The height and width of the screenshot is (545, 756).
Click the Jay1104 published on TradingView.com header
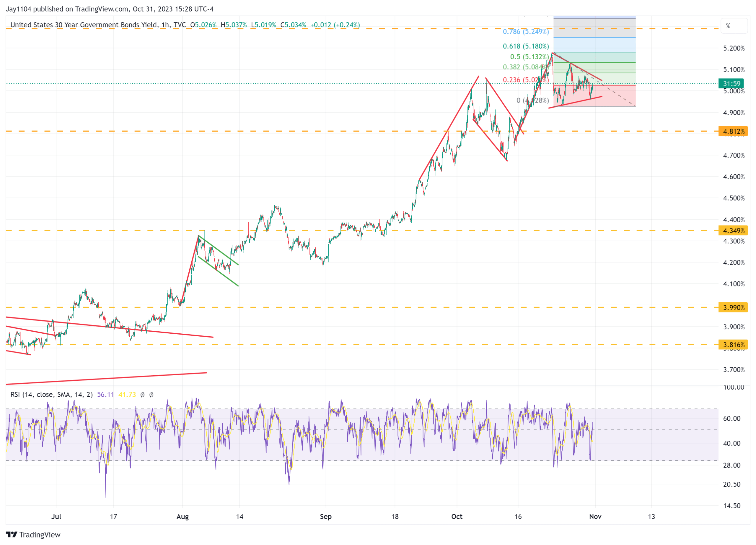tap(109, 9)
